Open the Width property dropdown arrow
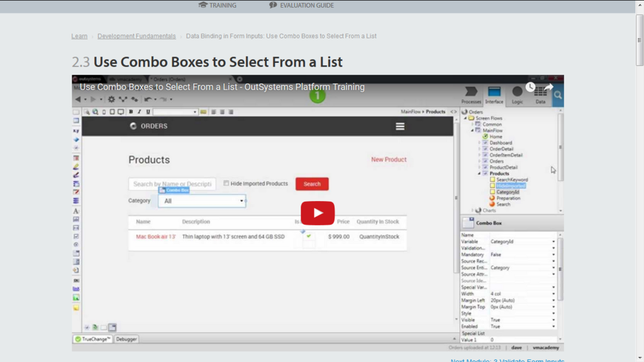644x362 pixels. coord(553,294)
